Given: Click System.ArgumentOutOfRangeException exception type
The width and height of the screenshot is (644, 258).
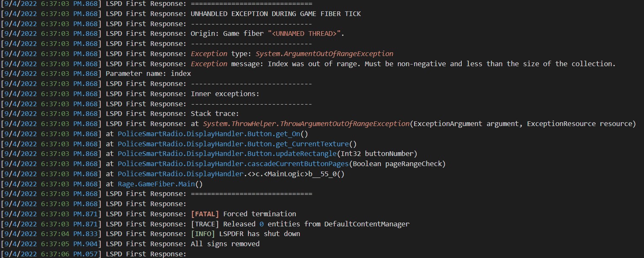Looking at the screenshot, I should (324, 54).
